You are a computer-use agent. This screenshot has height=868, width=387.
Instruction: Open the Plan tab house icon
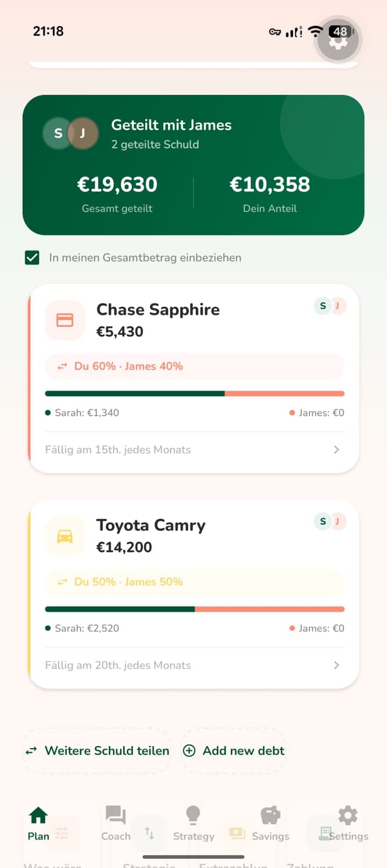point(37,814)
